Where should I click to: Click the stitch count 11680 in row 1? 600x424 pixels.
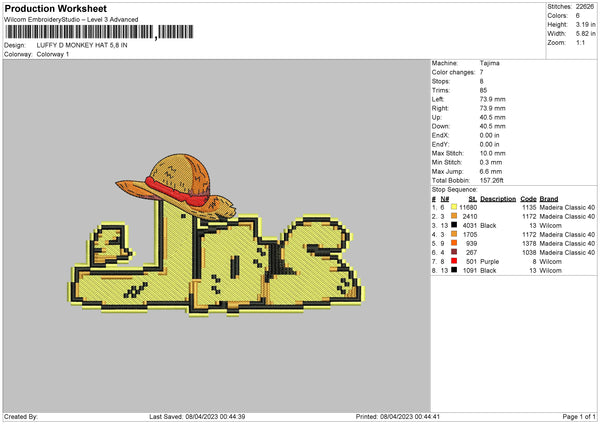pyautogui.click(x=468, y=207)
